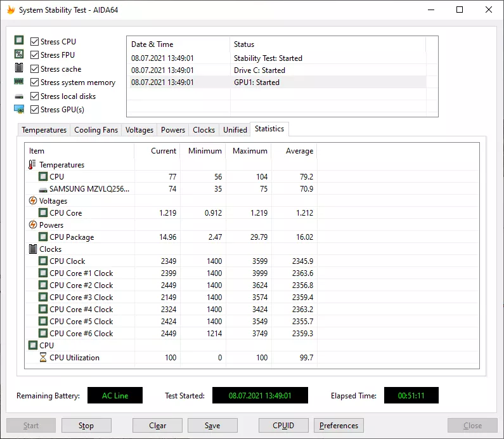Click the lightning icon next to Voltages
The width and height of the screenshot is (504, 439).
coord(33,200)
